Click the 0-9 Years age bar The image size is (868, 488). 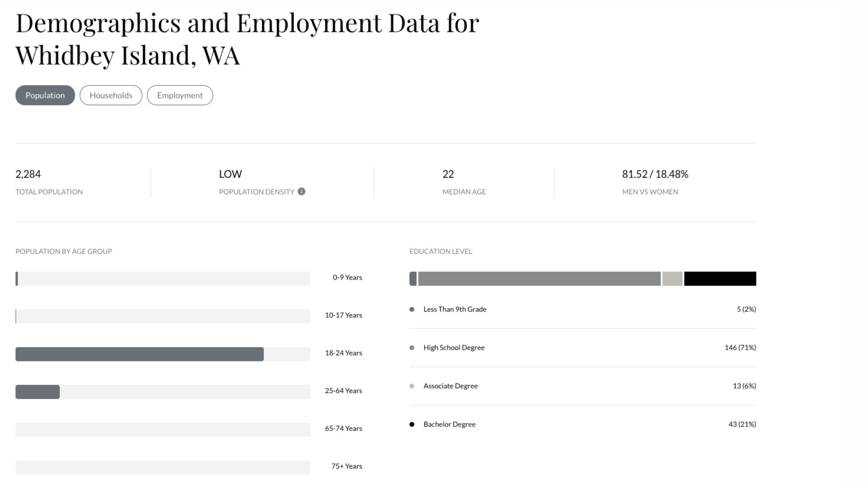pyautogui.click(x=17, y=279)
